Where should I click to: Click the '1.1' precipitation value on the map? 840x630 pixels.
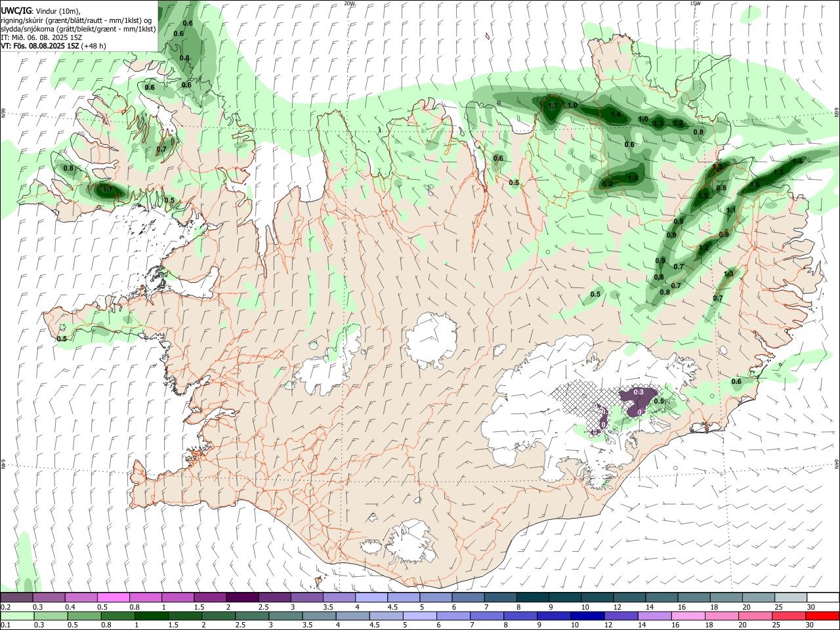tap(731, 210)
